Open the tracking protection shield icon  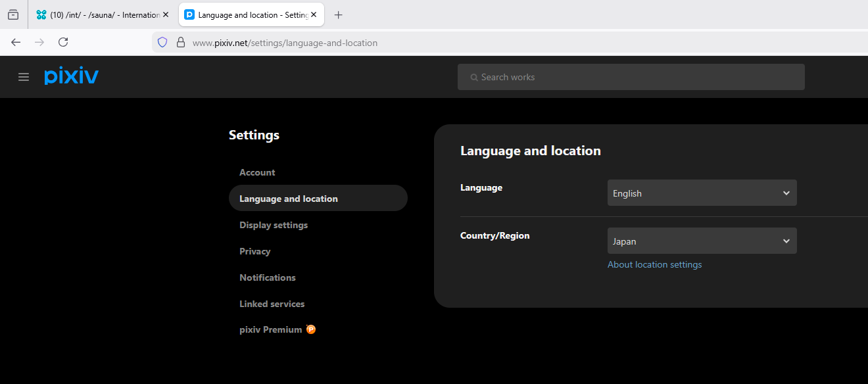[x=162, y=42]
